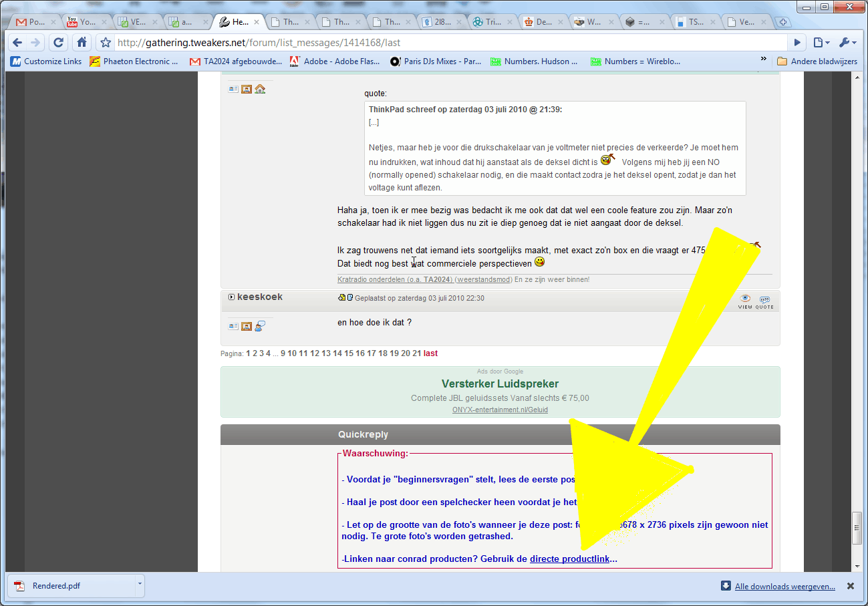Click 'Alle downloads weergeven...' link
Viewport: 868px width, 606px height.
[x=785, y=587]
